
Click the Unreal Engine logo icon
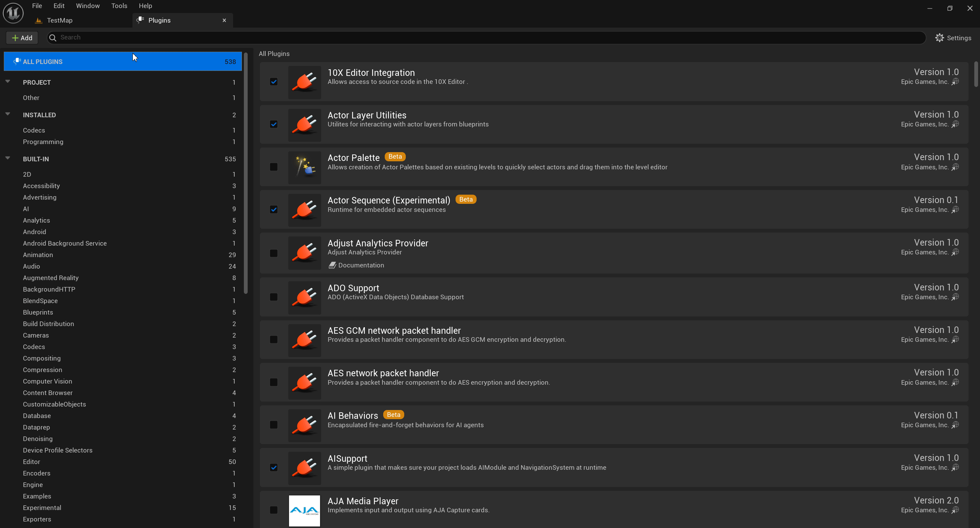tap(13, 13)
